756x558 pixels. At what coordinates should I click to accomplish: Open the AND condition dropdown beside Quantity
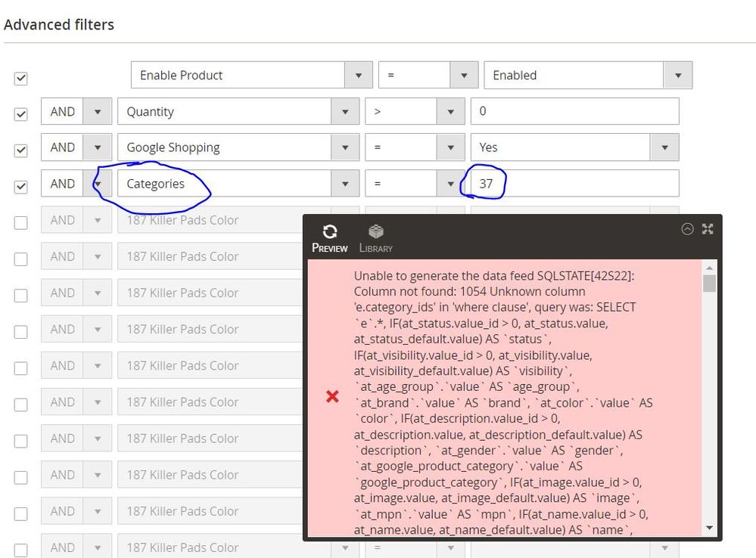[99, 111]
